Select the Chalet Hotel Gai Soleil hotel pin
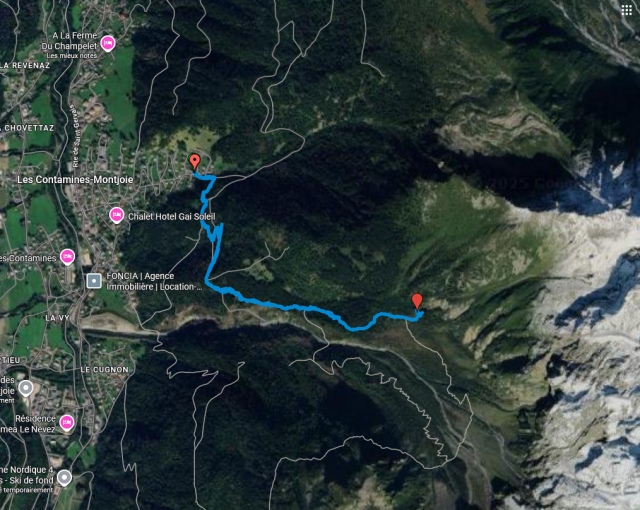This screenshot has height=510, width=640. 117,215
